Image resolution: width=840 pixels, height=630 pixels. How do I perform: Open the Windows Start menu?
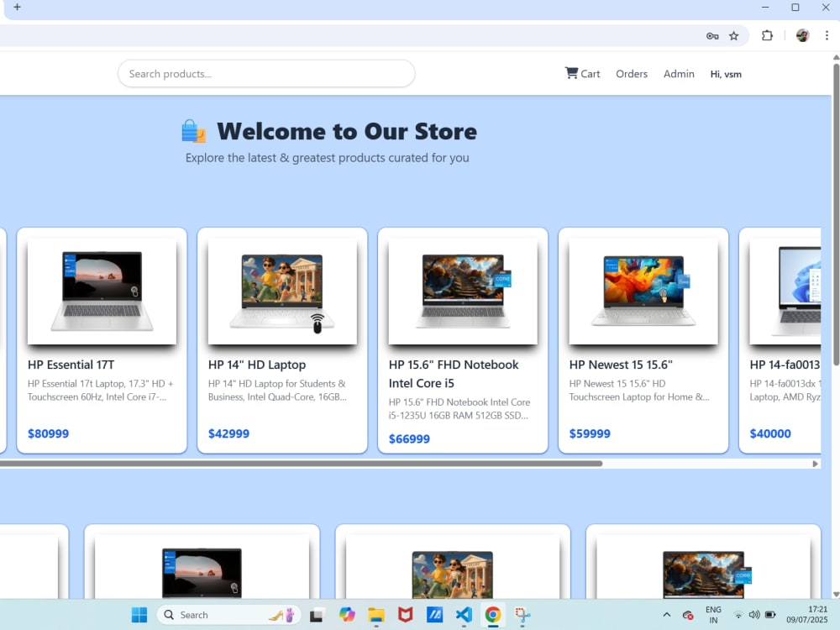(139, 615)
